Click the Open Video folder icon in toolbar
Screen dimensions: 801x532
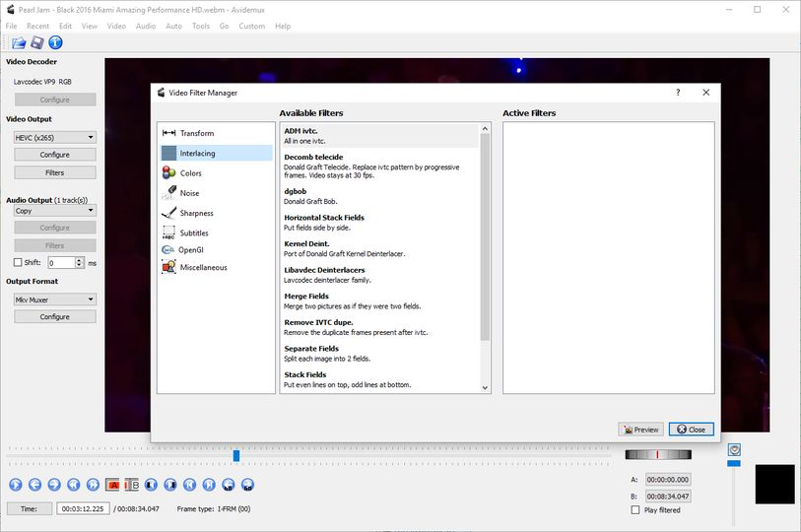[x=19, y=43]
